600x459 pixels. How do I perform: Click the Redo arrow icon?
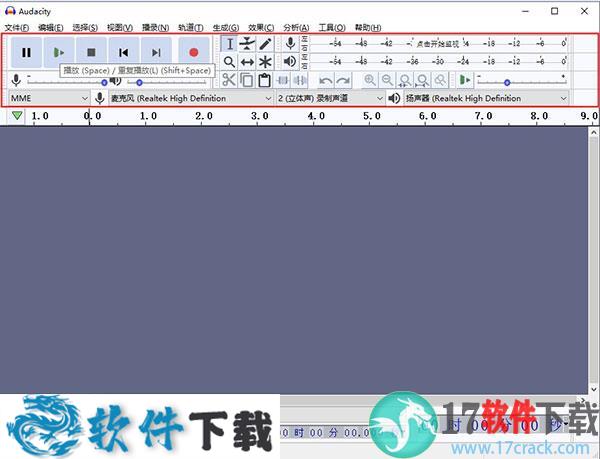click(343, 80)
